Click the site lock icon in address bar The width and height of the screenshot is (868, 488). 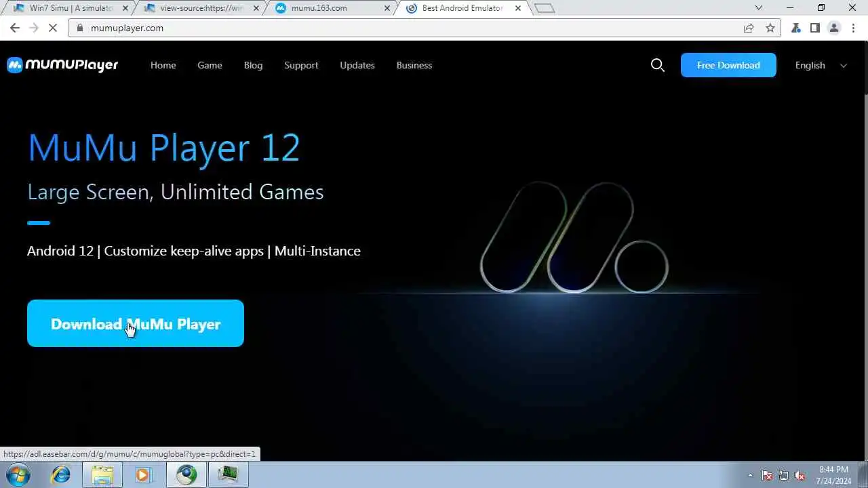pyautogui.click(x=79, y=28)
